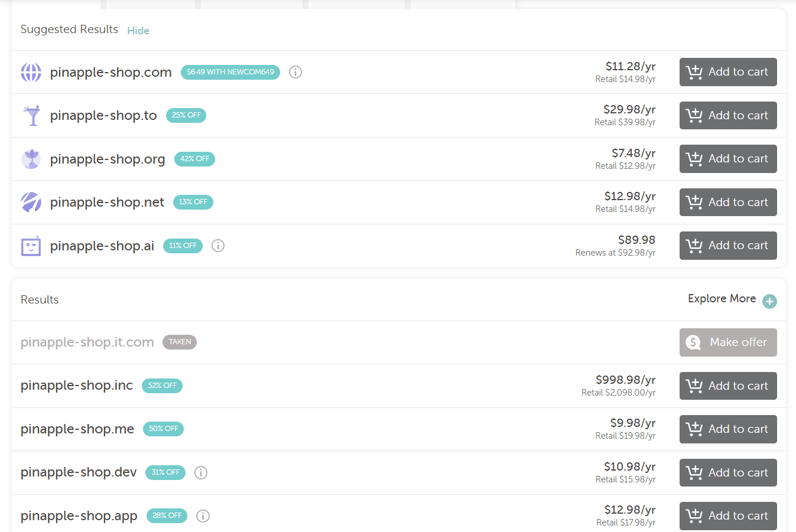The image size is (796, 532).
Task: Expand Explore More with the plus icon
Action: click(769, 301)
